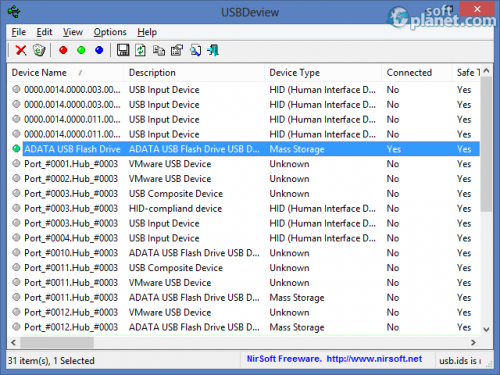Viewport: 500px width, 375px height.
Task: Click the Copy Selected Items toolbar icon
Action: tap(159, 50)
